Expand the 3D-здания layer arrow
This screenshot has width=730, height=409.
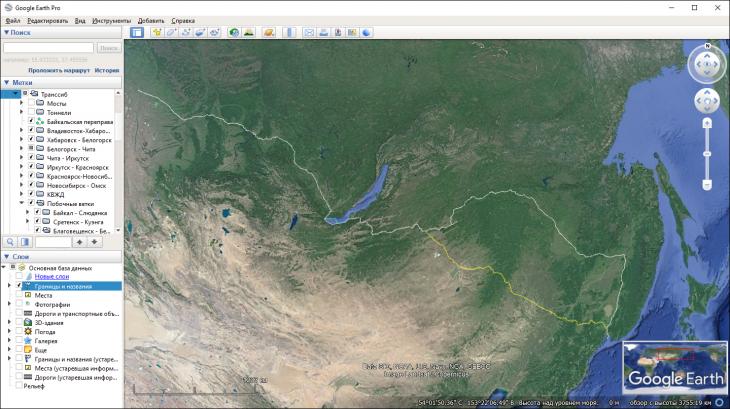(x=9, y=322)
